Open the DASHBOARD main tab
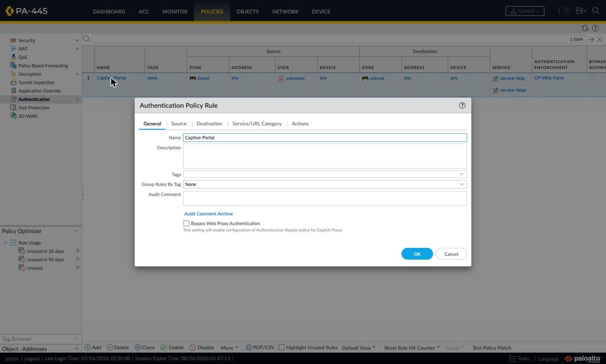 pos(109,11)
